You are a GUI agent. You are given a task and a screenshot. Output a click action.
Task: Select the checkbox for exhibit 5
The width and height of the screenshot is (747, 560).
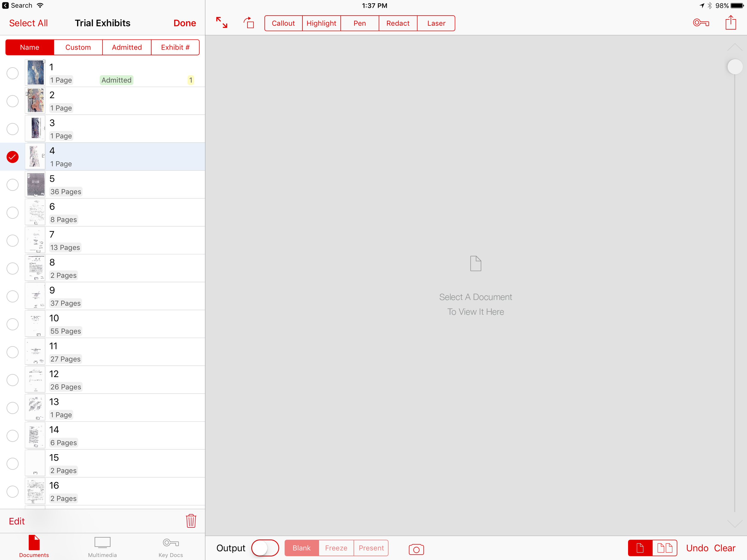click(13, 185)
